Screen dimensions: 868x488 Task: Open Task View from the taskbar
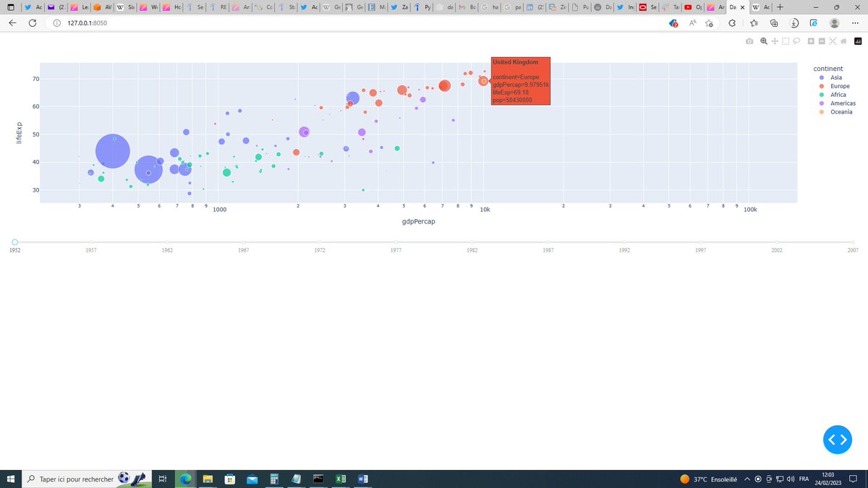(x=163, y=479)
